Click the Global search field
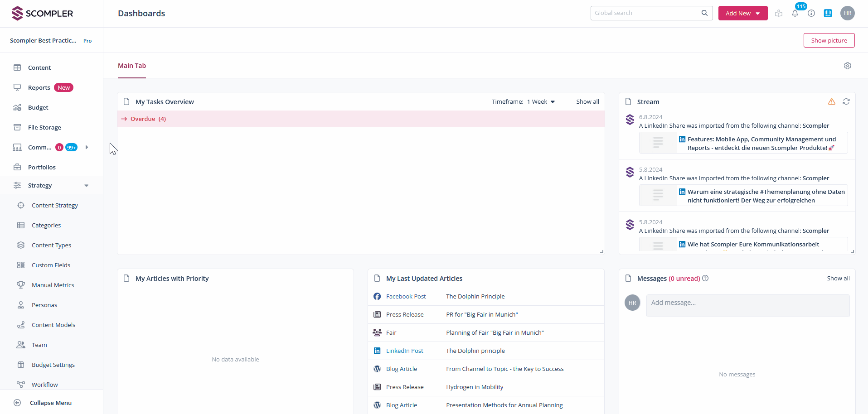The image size is (868, 414). 646,13
